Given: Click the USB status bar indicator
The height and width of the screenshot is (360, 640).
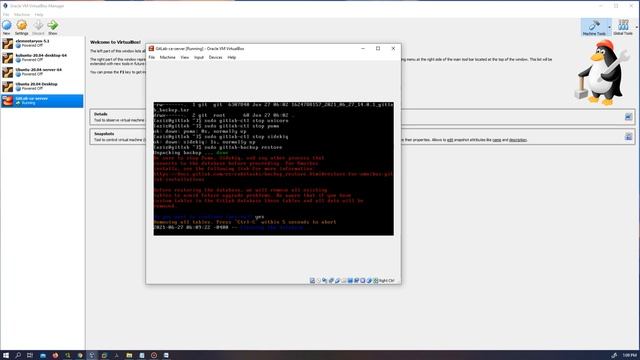Looking at the screenshot, I should pos(337,280).
